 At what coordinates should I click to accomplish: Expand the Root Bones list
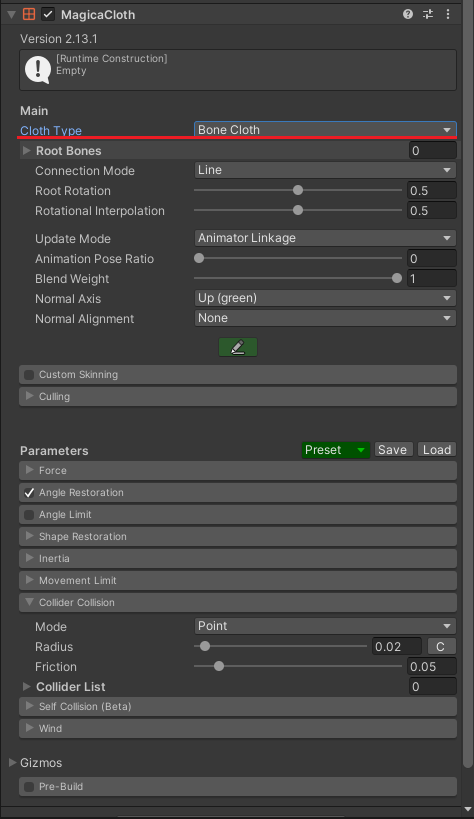pos(27,150)
